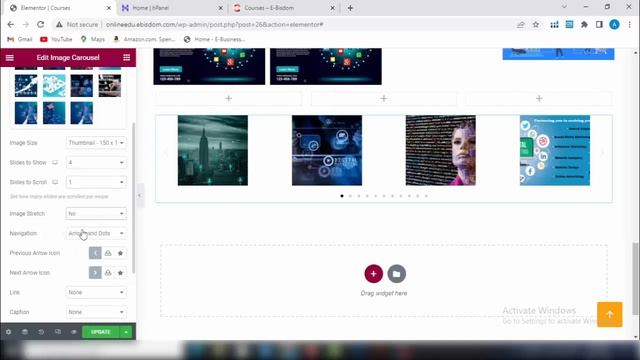Image resolution: width=640 pixels, height=360 pixels.
Task: Click responsive device icon beside Slides to Scroll
Action: pyautogui.click(x=55, y=182)
